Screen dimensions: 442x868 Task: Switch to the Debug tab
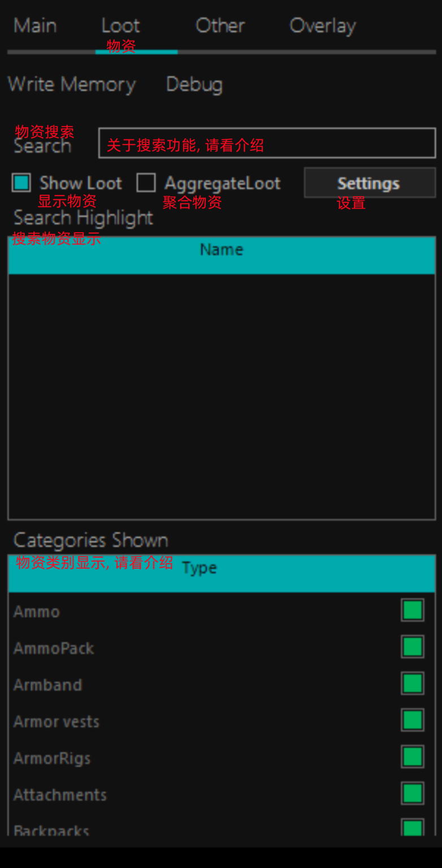point(194,85)
